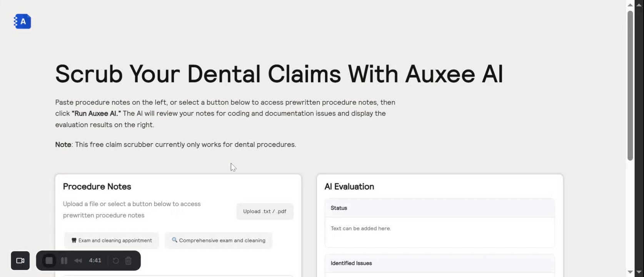Viewport: 644px width, 277px height.
Task: Click the Auxee notebook logo icon
Action: [22, 22]
